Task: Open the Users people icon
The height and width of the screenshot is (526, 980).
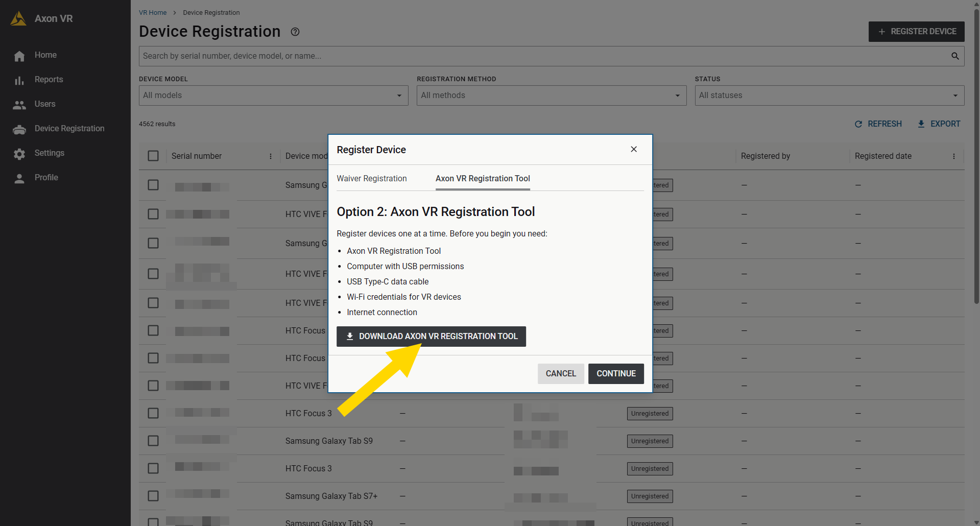Action: [19, 105]
